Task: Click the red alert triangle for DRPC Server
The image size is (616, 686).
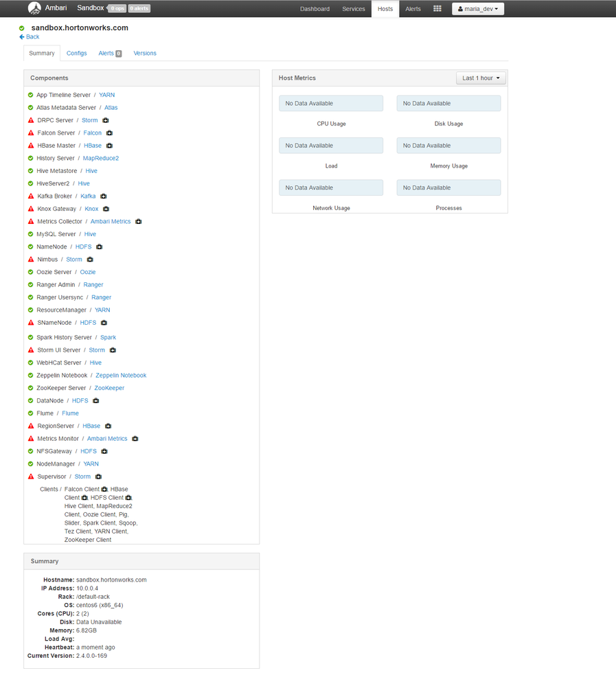Action: 31,120
